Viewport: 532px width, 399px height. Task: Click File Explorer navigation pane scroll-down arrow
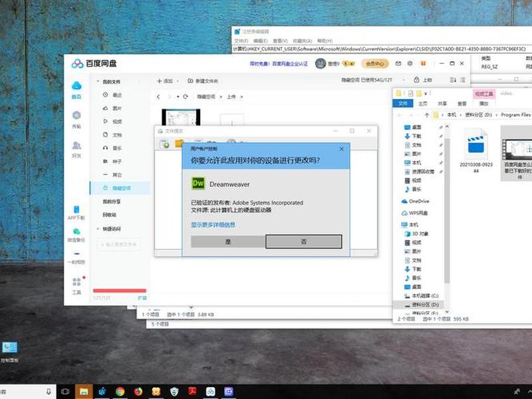point(447,311)
